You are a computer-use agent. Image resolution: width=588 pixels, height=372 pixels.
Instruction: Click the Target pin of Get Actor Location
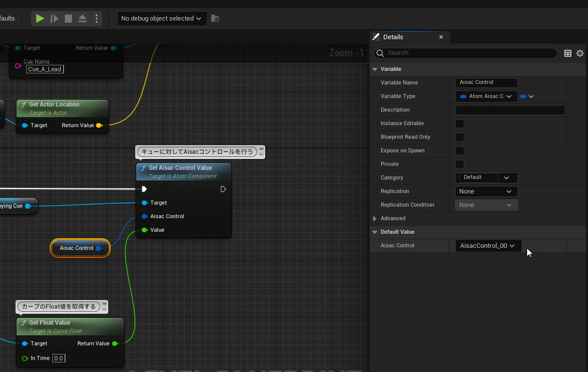(x=25, y=126)
